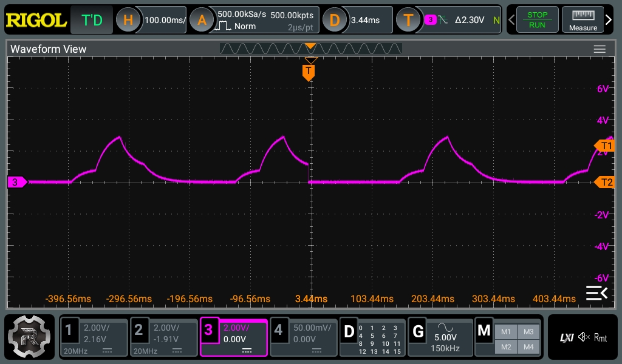Open the Waveform View hamburger menu icon
Image resolution: width=622 pixels, height=364 pixels.
click(600, 49)
